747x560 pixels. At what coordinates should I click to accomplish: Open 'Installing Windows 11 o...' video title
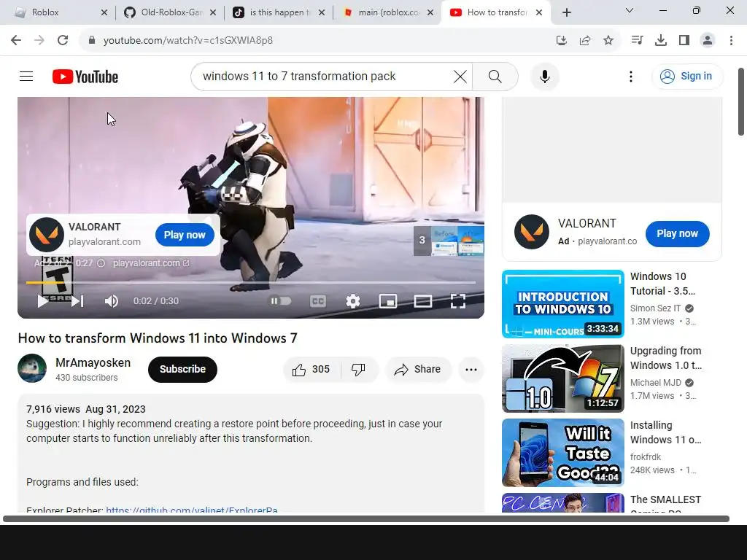pyautogui.click(x=665, y=432)
